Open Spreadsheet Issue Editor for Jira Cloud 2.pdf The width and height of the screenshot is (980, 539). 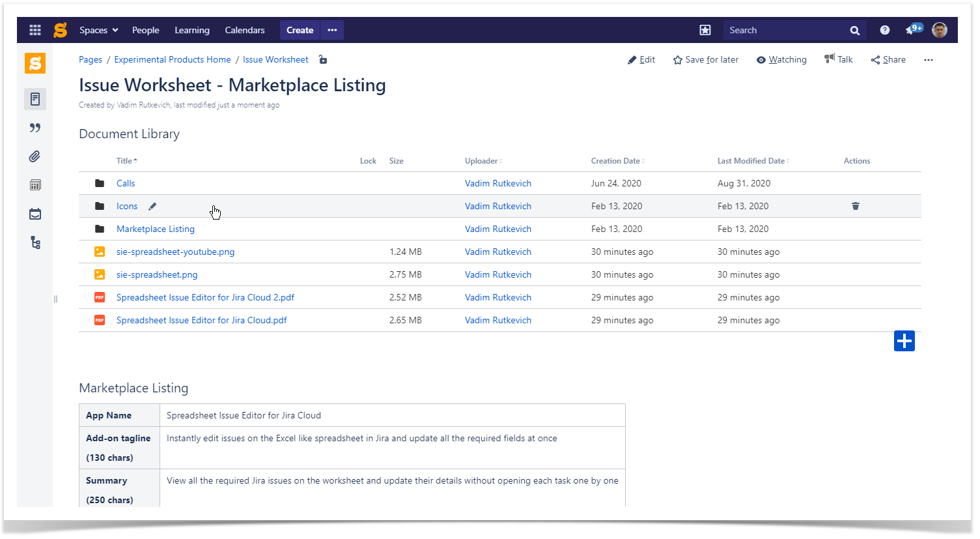[x=205, y=297]
